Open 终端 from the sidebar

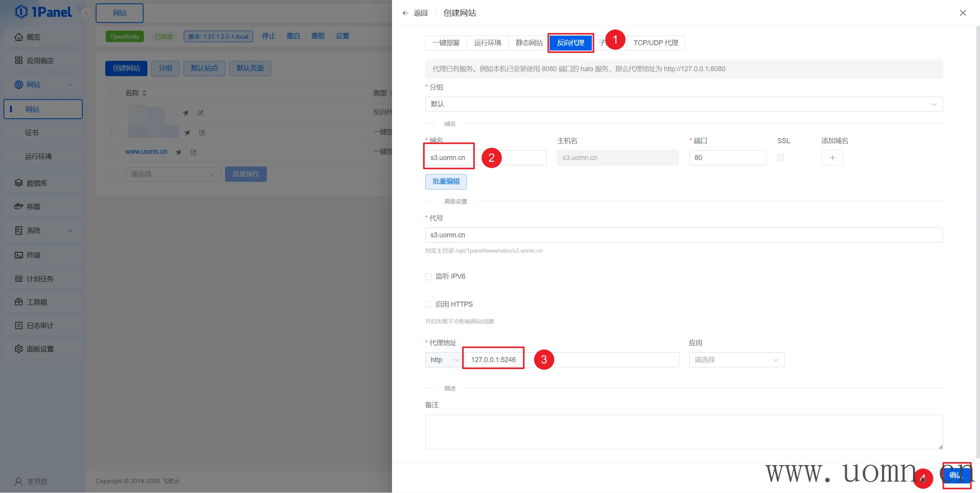[x=33, y=255]
